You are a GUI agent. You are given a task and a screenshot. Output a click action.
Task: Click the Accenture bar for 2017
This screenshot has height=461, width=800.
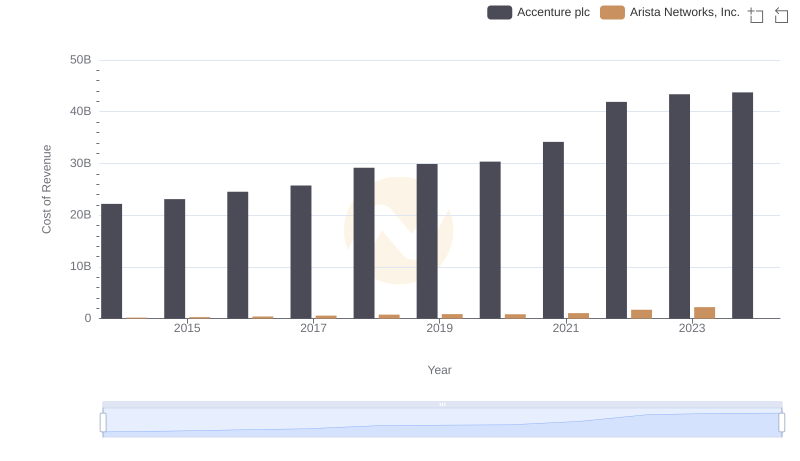301,252
